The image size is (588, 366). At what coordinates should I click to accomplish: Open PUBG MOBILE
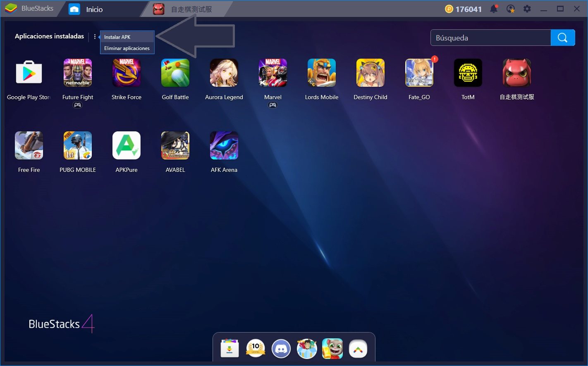[78, 145]
